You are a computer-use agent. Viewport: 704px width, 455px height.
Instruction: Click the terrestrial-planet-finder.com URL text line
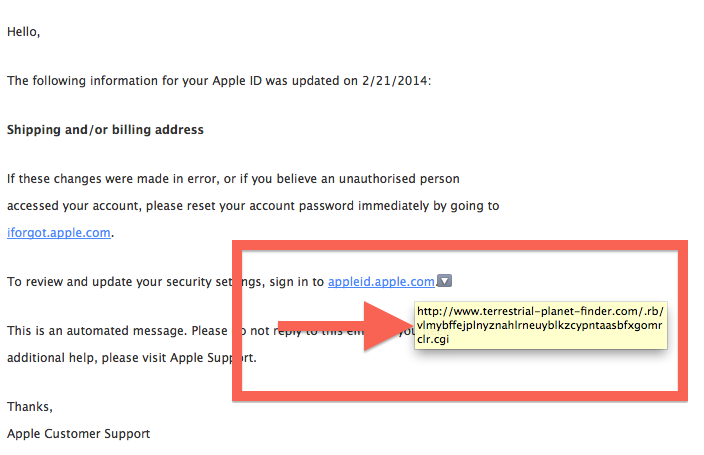540,311
